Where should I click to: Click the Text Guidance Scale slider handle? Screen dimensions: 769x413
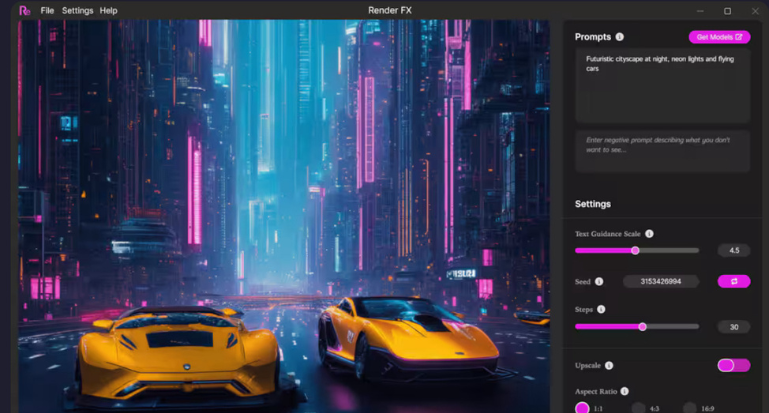click(635, 250)
